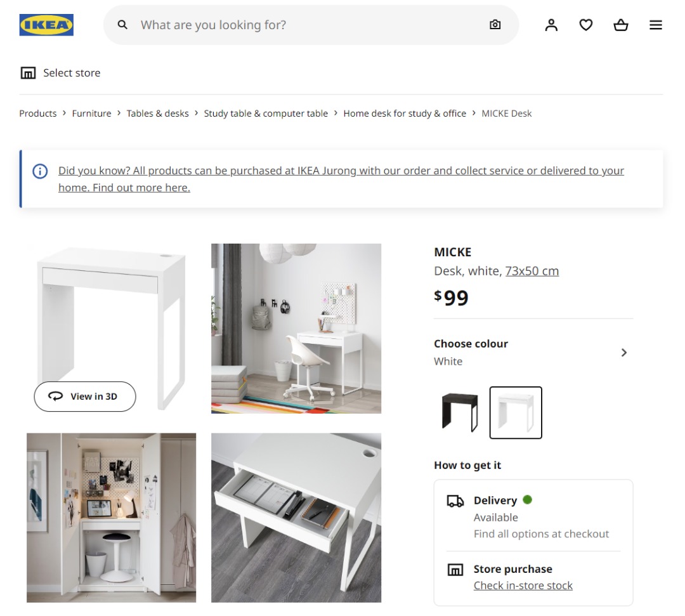Open the IKEA homepage via the logo
The image size is (685, 616).
pyautogui.click(x=46, y=25)
